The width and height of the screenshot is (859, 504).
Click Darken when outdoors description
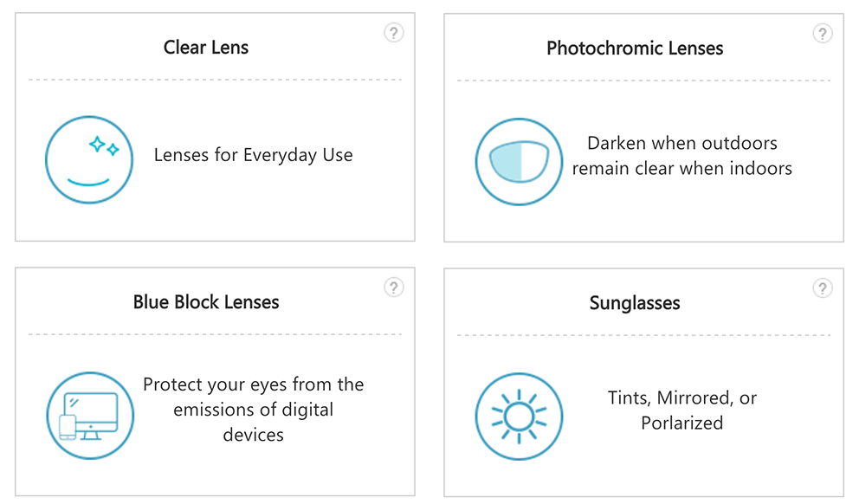(682, 156)
